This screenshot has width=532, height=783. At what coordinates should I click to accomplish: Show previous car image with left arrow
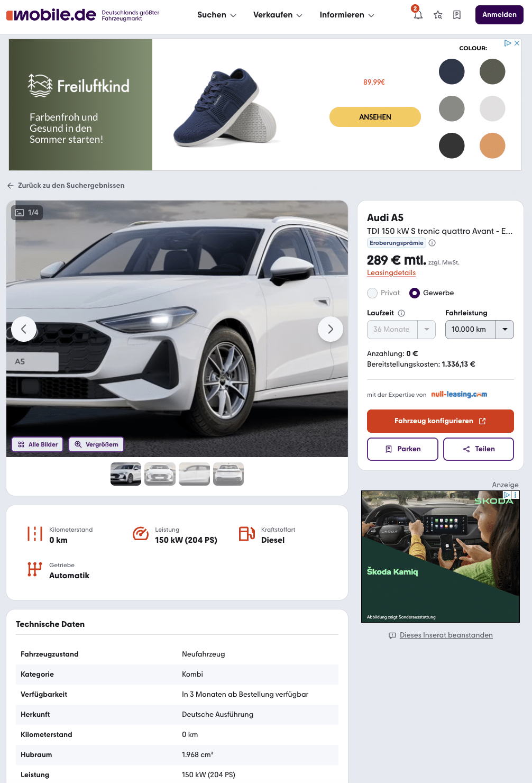coord(24,329)
